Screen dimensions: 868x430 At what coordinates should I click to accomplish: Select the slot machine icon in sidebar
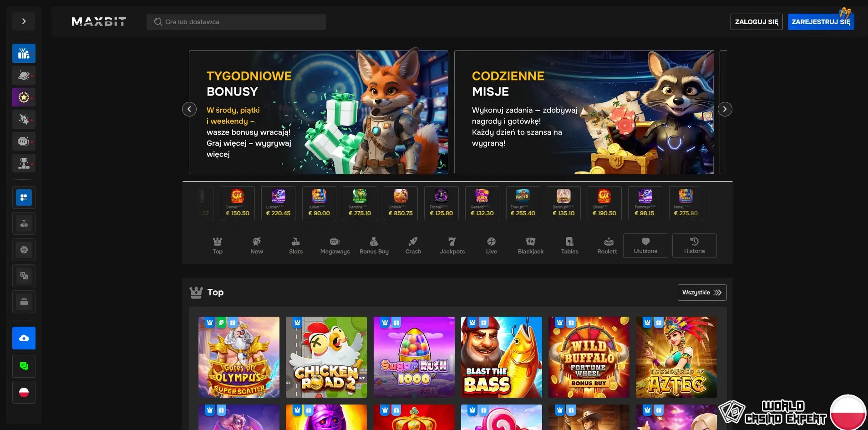(x=24, y=141)
